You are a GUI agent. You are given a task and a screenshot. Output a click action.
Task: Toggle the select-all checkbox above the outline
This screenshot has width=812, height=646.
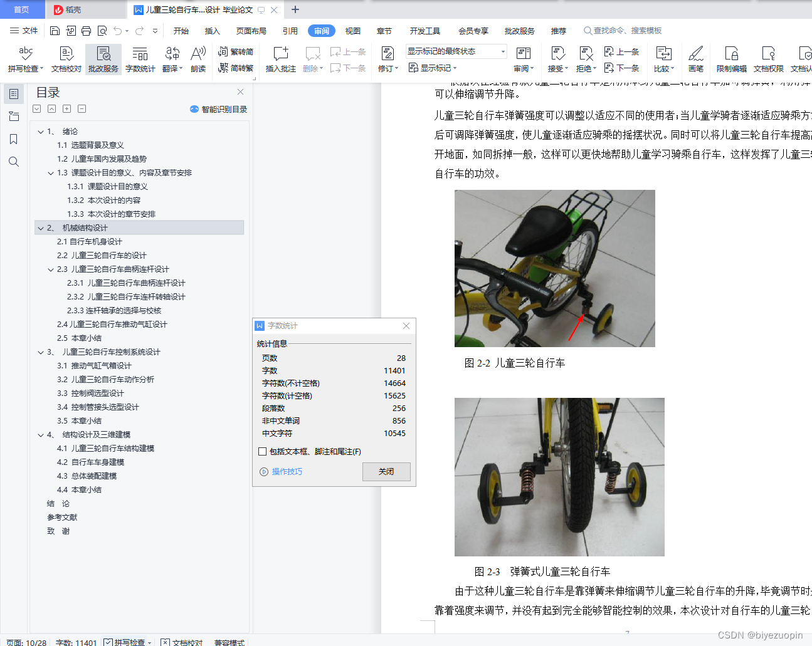[x=36, y=108]
